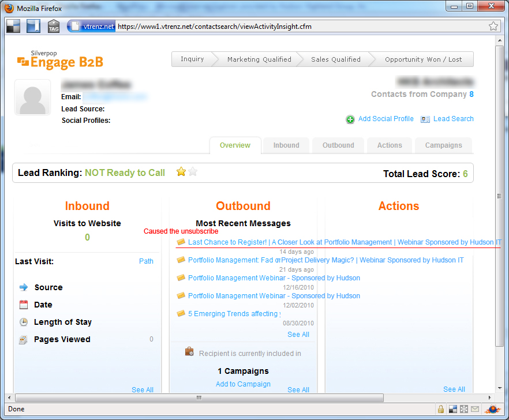Viewport: 509px width, 420px height.
Task: Click the 1 Campaigns count text
Action: [243, 370]
